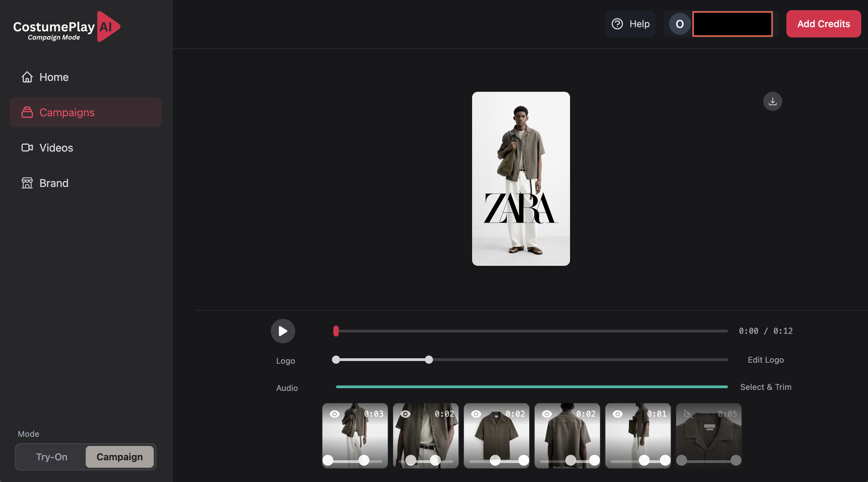Open Help using the question mark icon
The image size is (868, 482).
tap(618, 24)
